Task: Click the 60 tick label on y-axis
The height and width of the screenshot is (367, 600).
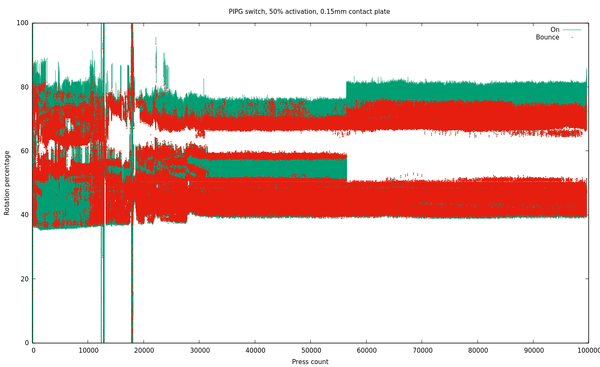Action: coord(24,151)
